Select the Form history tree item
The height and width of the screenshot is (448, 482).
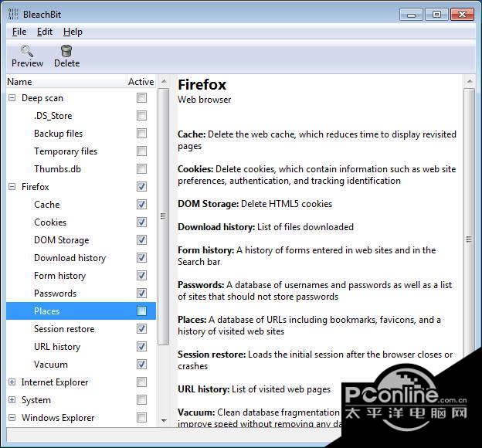tap(59, 276)
